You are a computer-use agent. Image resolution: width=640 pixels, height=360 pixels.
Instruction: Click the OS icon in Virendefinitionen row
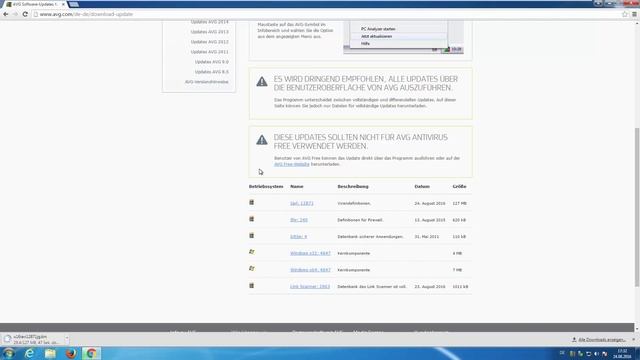pos(251,202)
